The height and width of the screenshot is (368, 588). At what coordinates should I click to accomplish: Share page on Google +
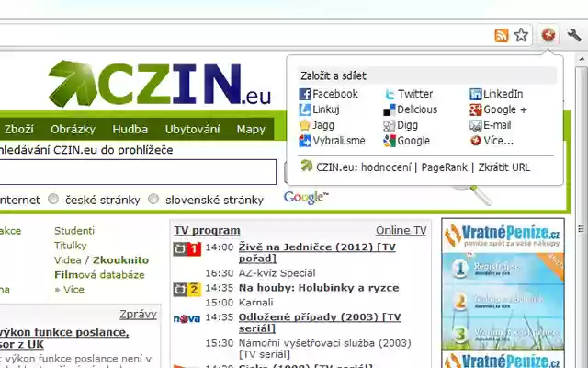[498, 109]
